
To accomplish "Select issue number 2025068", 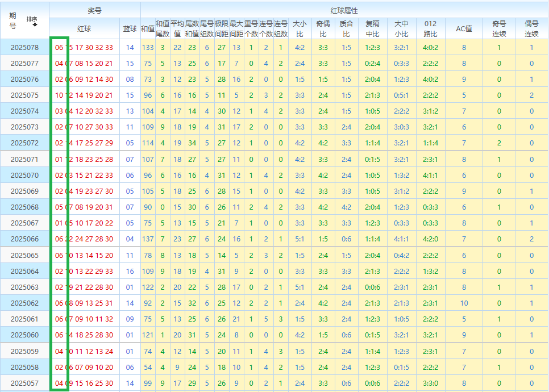I will pyautogui.click(x=24, y=207).
